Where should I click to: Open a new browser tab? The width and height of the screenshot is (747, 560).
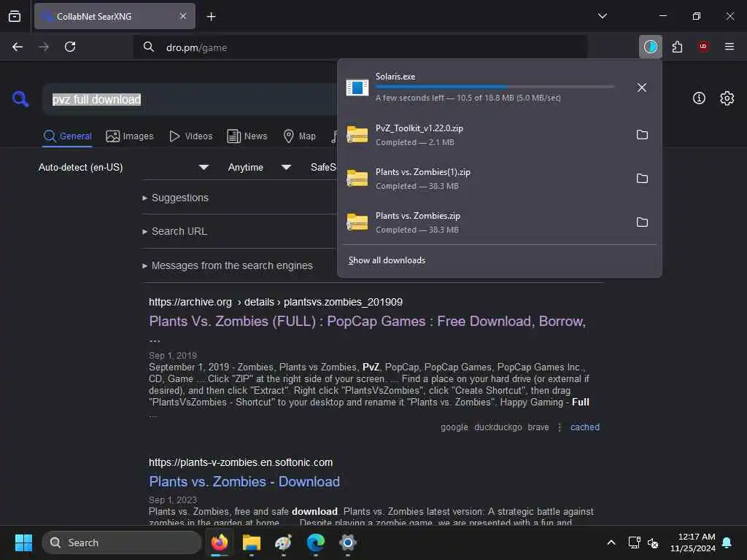[x=211, y=17]
